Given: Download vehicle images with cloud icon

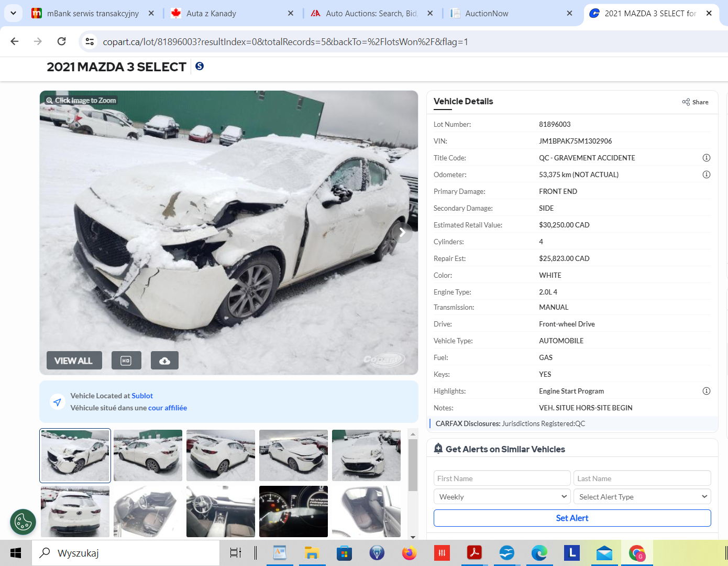Looking at the screenshot, I should 164,361.
